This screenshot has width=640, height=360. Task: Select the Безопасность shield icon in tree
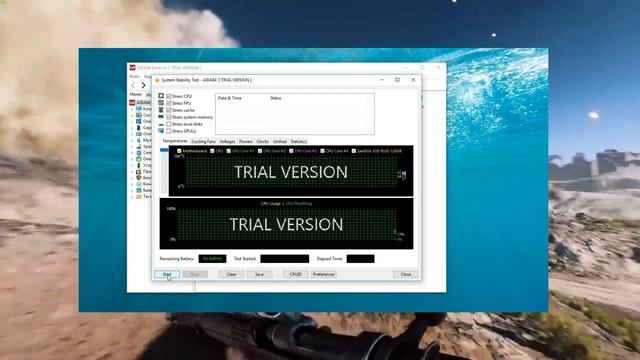tap(139, 178)
